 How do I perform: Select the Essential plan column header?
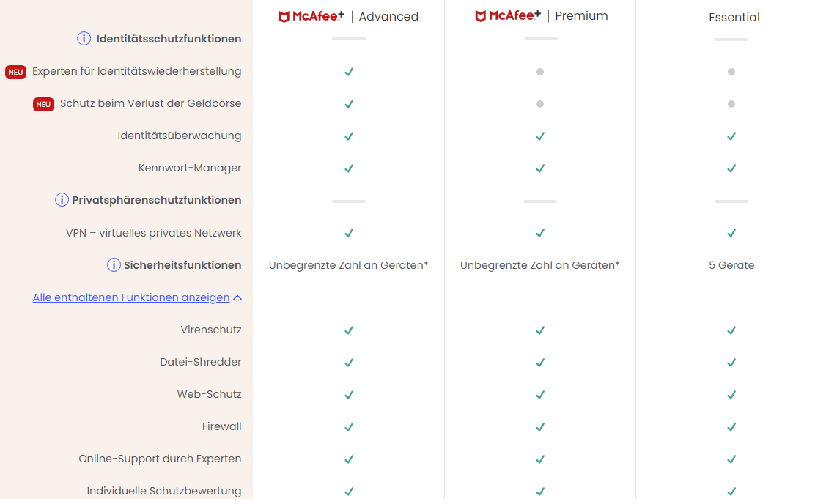(734, 17)
